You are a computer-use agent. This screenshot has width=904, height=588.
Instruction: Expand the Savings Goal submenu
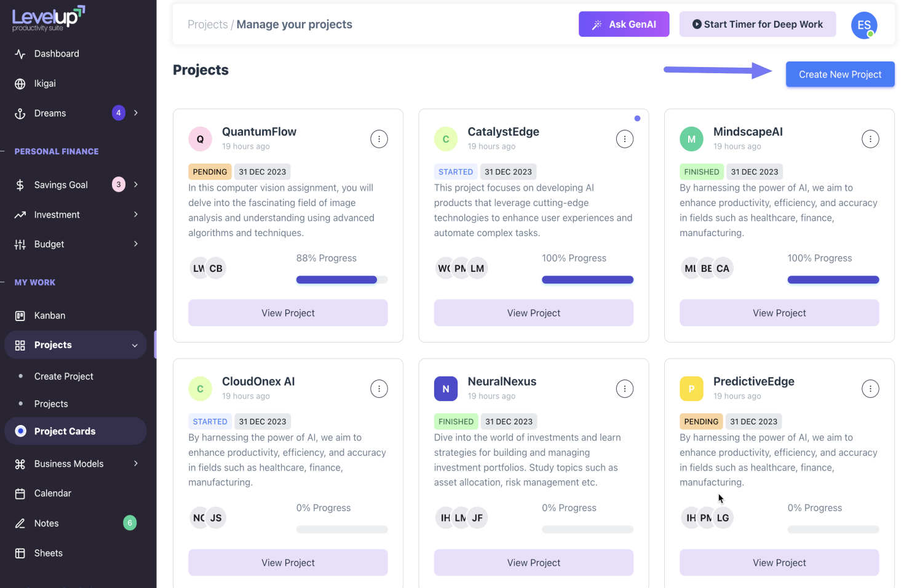(136, 185)
